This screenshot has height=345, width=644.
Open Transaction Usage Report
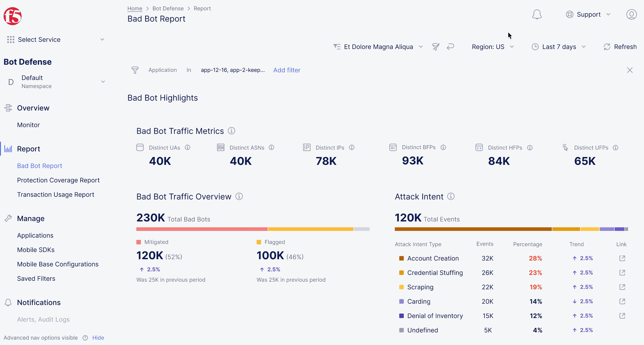[55, 195]
